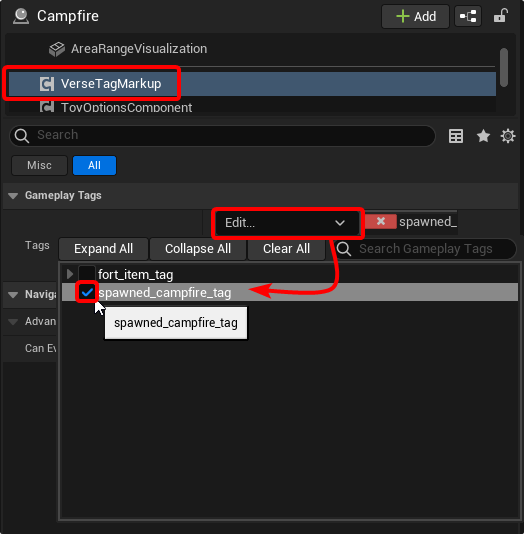The height and width of the screenshot is (534, 524).
Task: Toggle the details panel lock icon
Action: coord(501,16)
